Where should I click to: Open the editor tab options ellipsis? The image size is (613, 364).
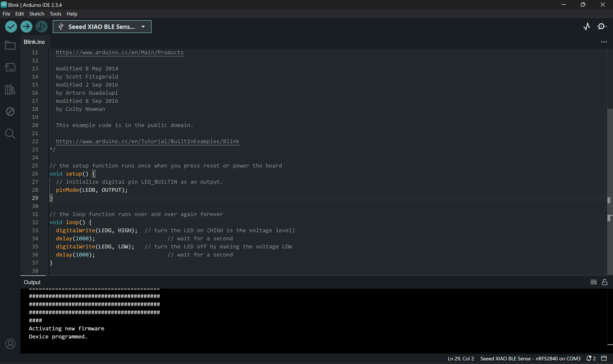coord(604,42)
